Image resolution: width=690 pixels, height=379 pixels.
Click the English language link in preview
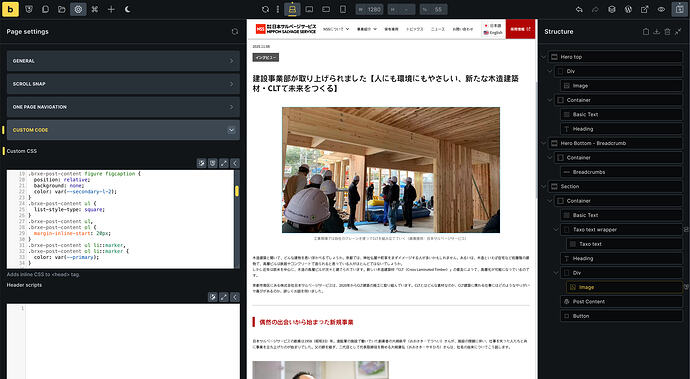[493, 33]
